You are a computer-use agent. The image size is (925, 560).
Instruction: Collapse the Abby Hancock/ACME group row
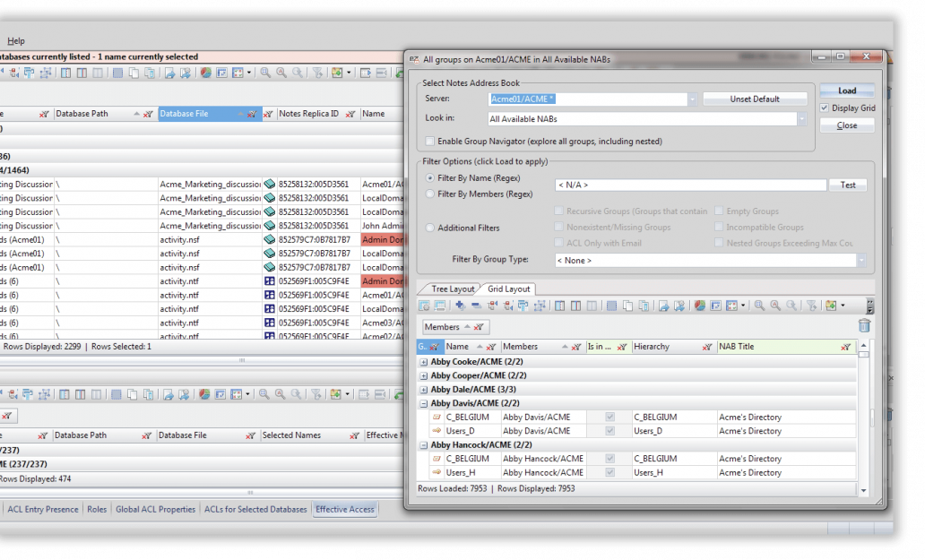(424, 445)
